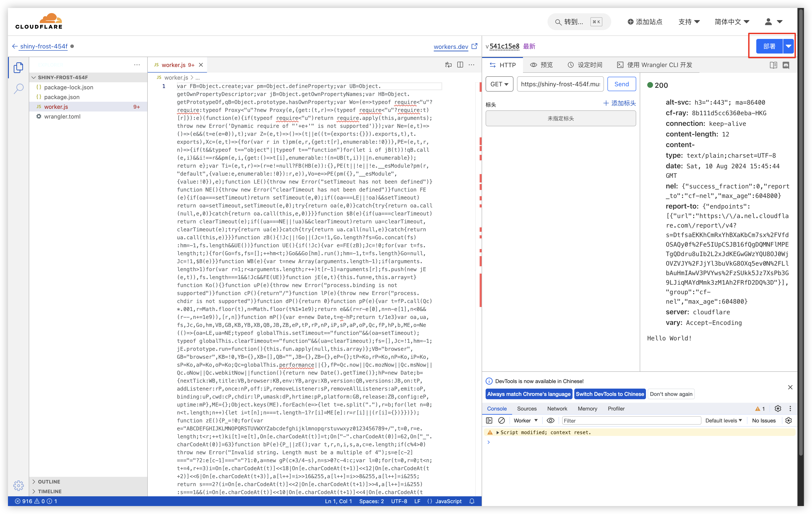Open the Default levels dropdown
812x514 pixels.
click(x=723, y=420)
